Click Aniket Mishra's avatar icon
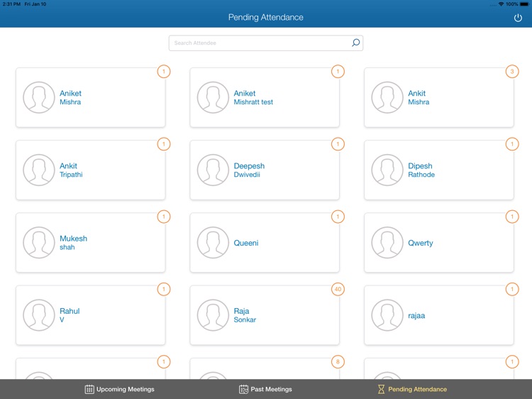Screen dimensions: 532x399 pyautogui.click(x=39, y=97)
